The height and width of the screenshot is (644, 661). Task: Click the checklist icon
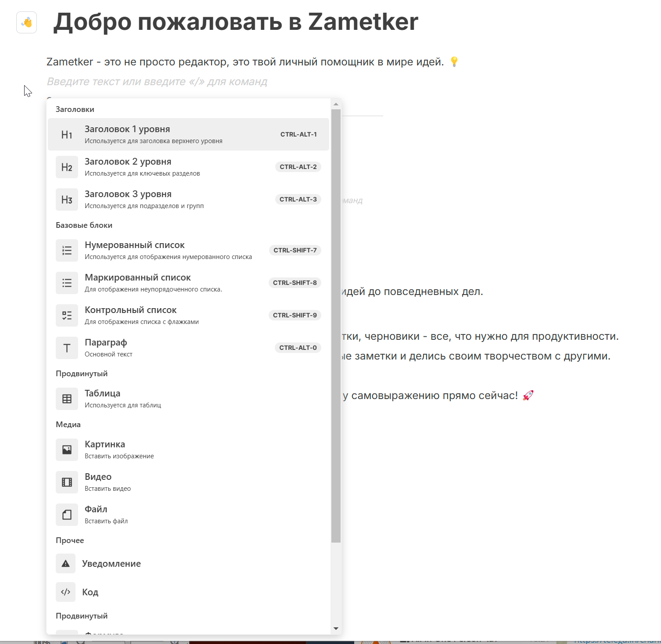pos(67,315)
